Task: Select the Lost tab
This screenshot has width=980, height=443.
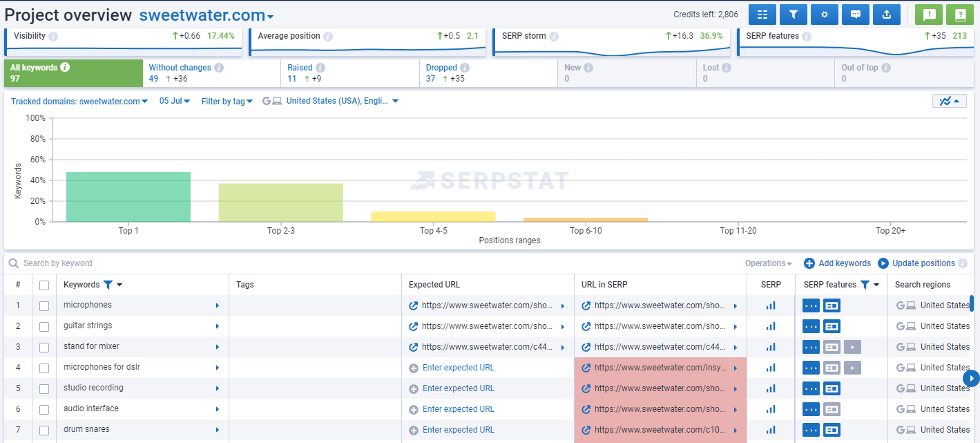Action: tap(765, 73)
